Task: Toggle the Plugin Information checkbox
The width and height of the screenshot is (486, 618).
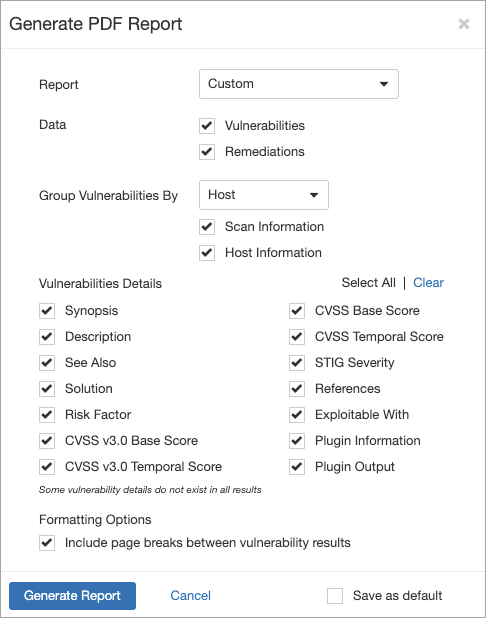Action: pyautogui.click(x=297, y=441)
